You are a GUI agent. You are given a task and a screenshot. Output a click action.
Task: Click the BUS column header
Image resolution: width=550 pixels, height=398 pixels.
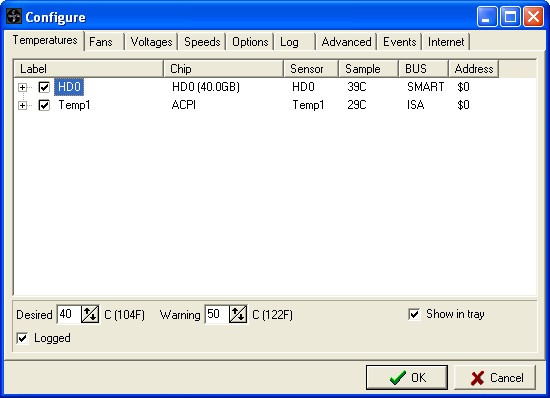pos(424,69)
